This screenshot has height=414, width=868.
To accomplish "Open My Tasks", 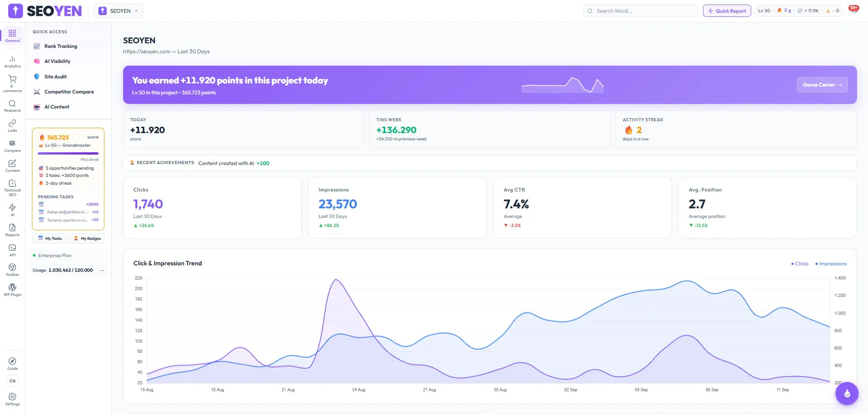I will pos(50,238).
